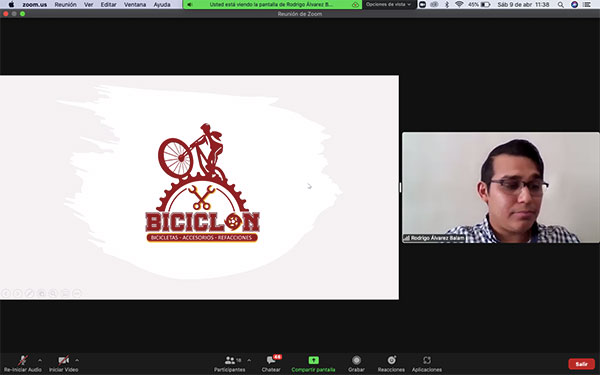Image resolution: width=600 pixels, height=375 pixels.
Task: Open the Reunión menu
Action: click(65, 5)
